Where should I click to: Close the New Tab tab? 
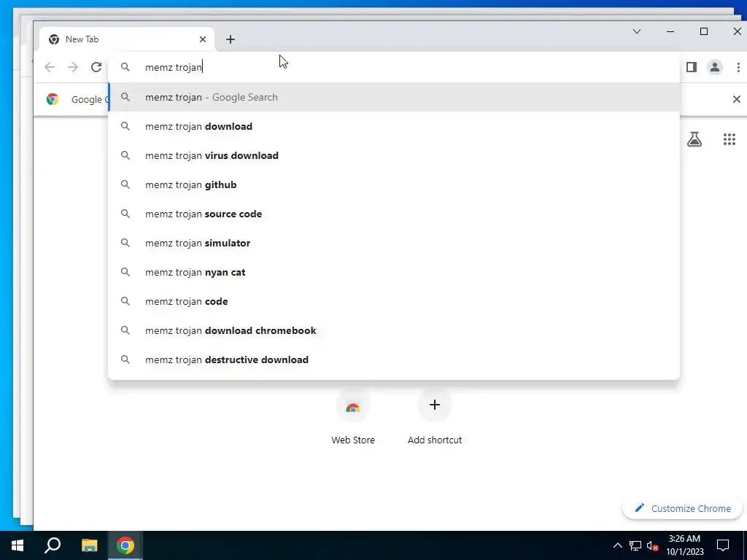click(x=203, y=39)
